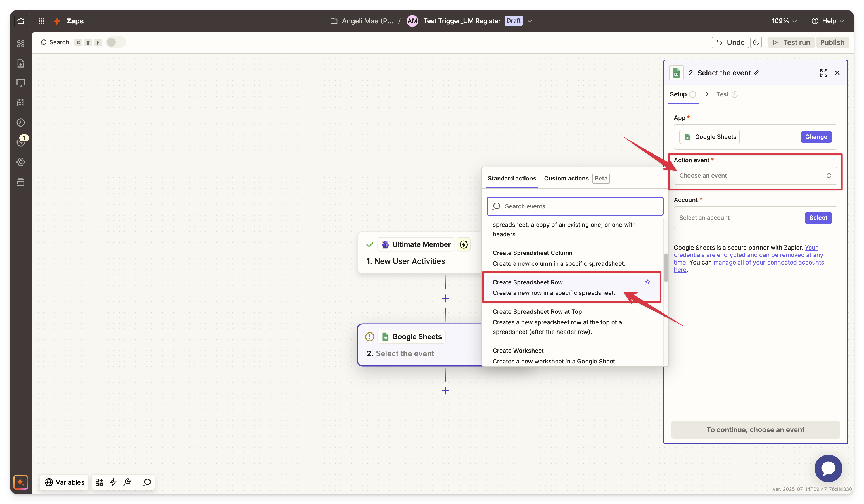Viewport: 864px width, 504px height.
Task: Switch to Standard actions tab
Action: coord(511,178)
